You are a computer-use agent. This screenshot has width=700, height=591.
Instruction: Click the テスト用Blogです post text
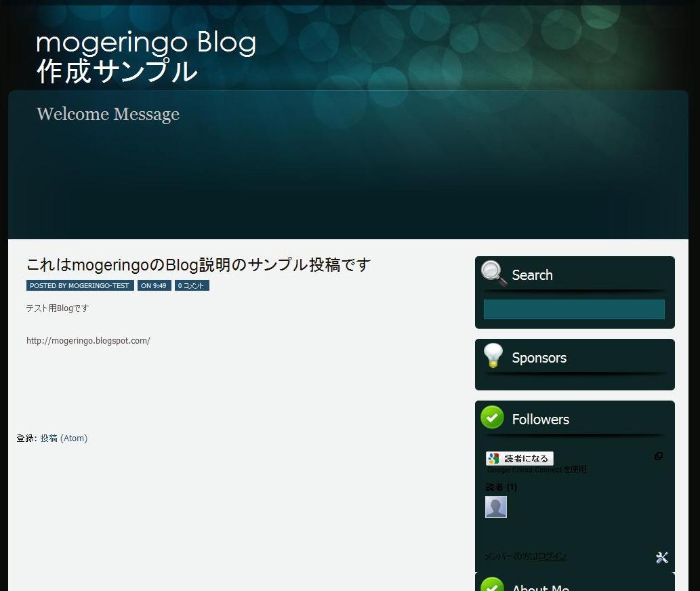point(57,308)
